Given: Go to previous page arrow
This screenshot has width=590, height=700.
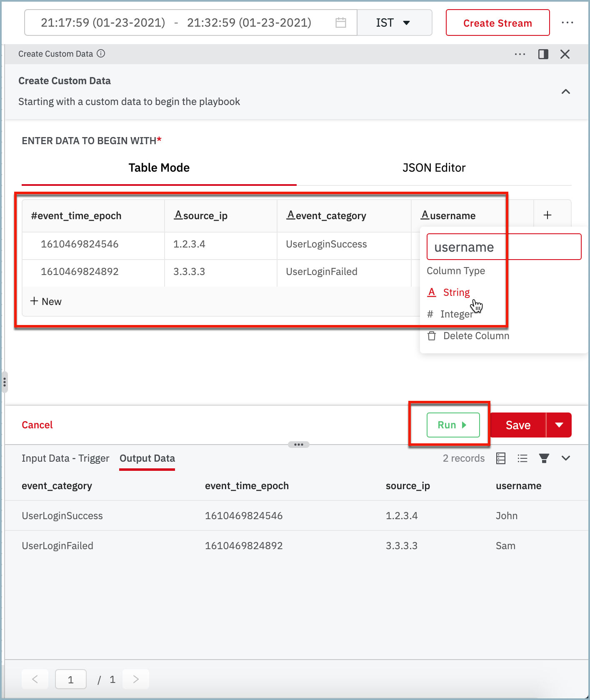Looking at the screenshot, I should (35, 679).
